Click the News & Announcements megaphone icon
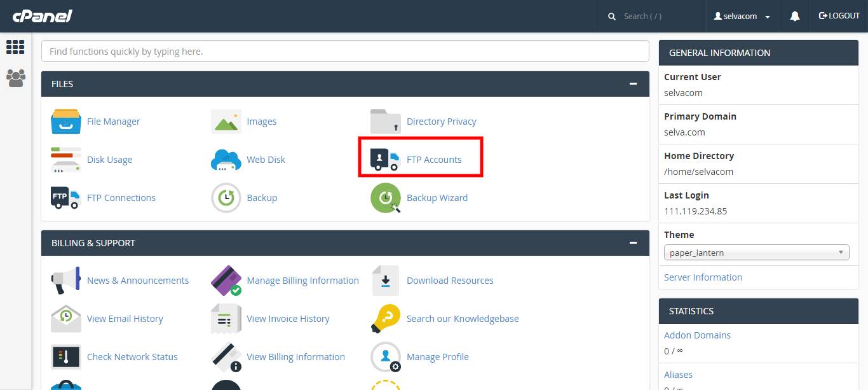Viewport: 868px width, 390px height. tap(66, 281)
